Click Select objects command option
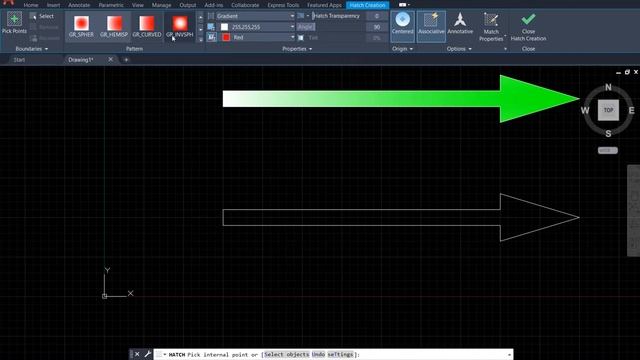Screen dimensions: 640x360 pyautogui.click(x=287, y=354)
